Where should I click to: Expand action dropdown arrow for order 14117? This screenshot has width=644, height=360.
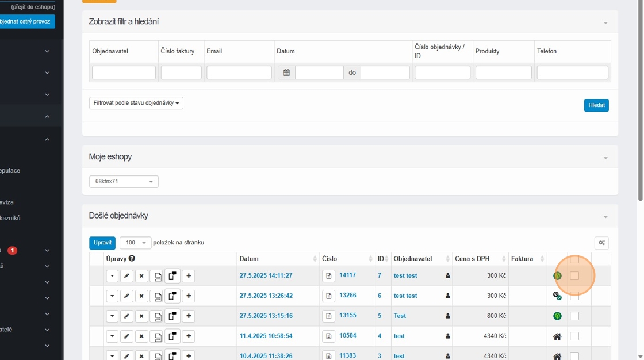click(112, 276)
